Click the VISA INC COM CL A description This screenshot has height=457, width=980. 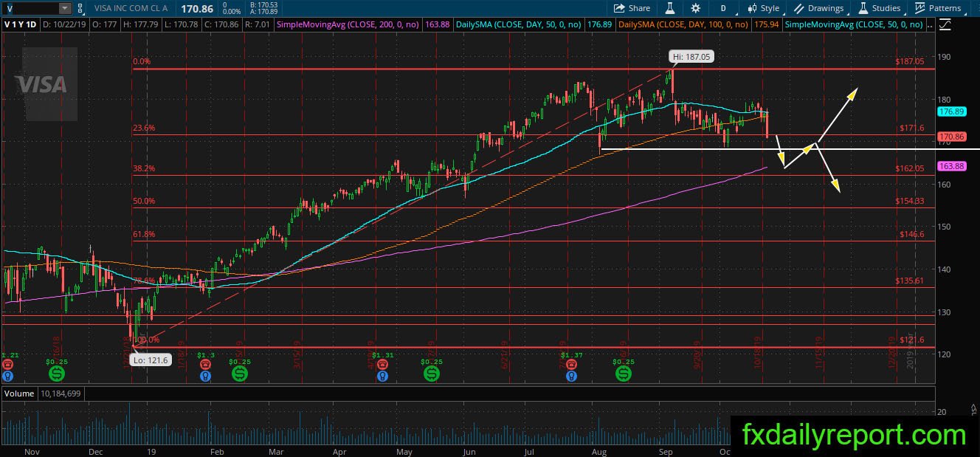point(131,8)
